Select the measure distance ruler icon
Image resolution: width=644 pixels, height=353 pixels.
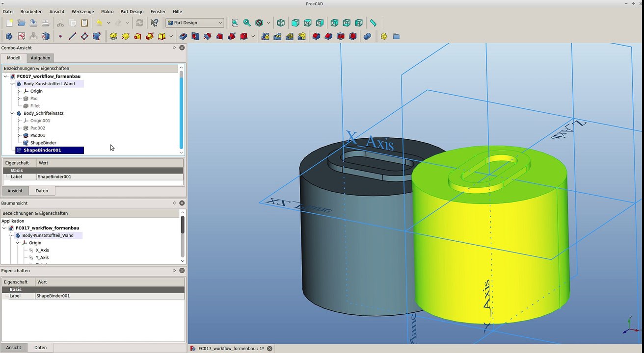pos(373,23)
